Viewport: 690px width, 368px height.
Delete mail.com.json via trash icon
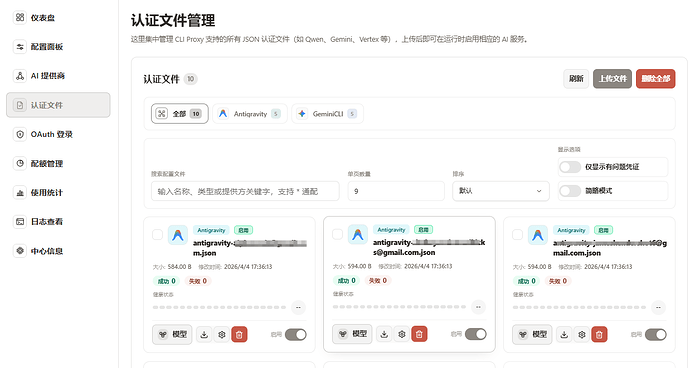pos(599,335)
